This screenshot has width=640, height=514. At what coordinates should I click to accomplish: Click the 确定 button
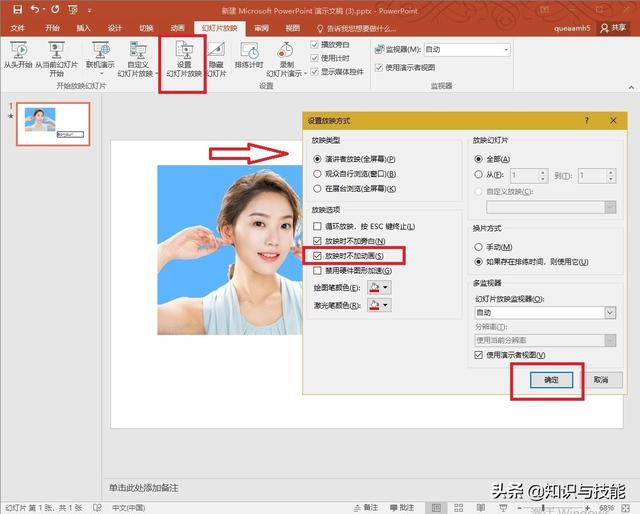click(549, 380)
